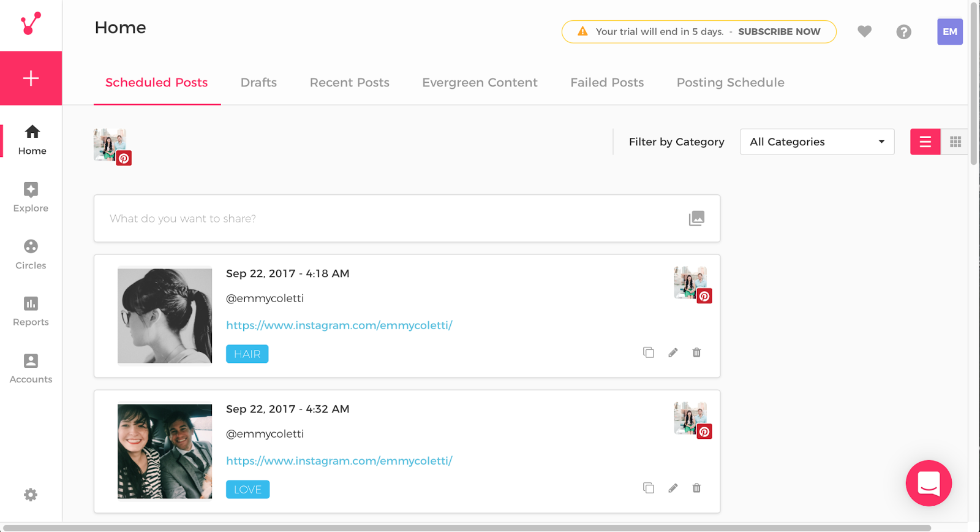The width and height of the screenshot is (980, 532).
Task: Click the LOVE category tag
Action: point(247,490)
